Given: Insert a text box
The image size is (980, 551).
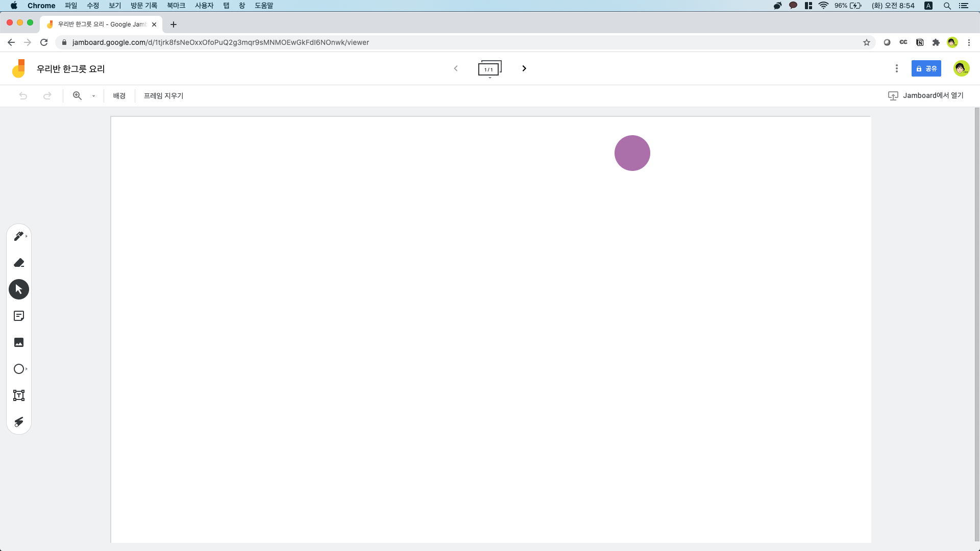Looking at the screenshot, I should click(x=19, y=395).
